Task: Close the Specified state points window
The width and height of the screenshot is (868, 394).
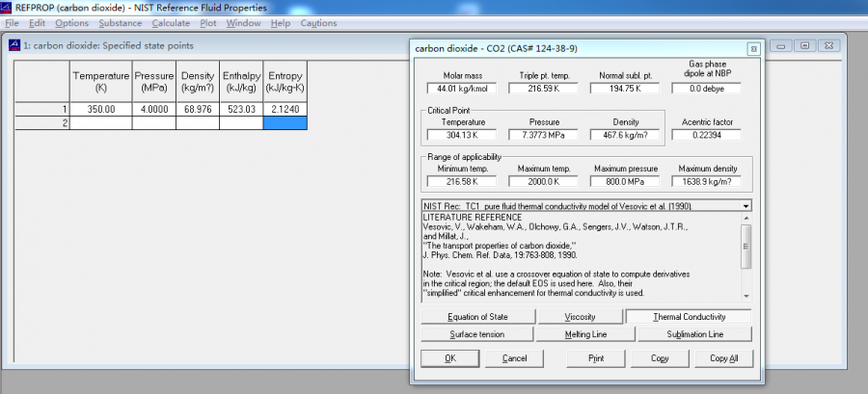Action: 828,46
